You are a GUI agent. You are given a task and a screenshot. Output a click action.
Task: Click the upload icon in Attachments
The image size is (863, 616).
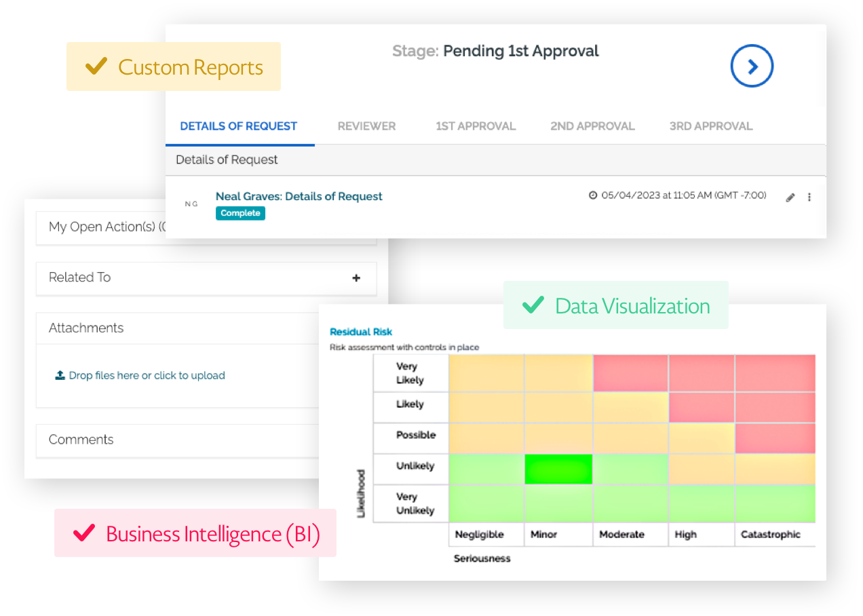(x=60, y=375)
